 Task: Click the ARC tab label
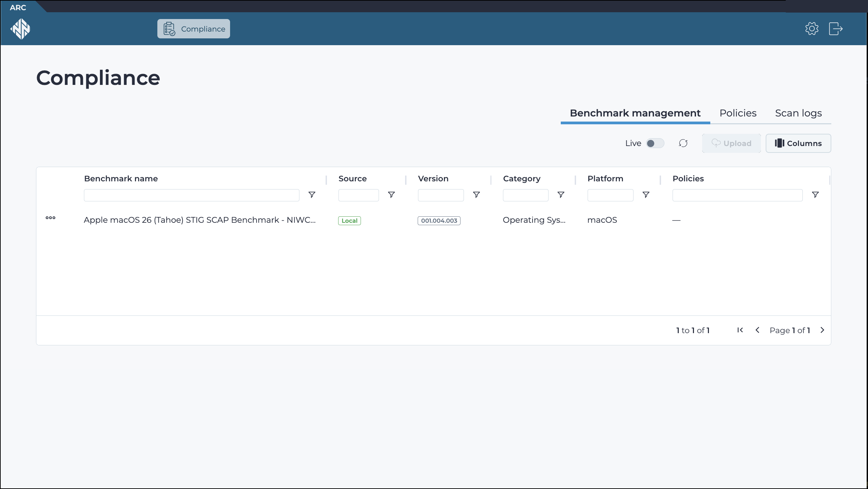tap(18, 7)
